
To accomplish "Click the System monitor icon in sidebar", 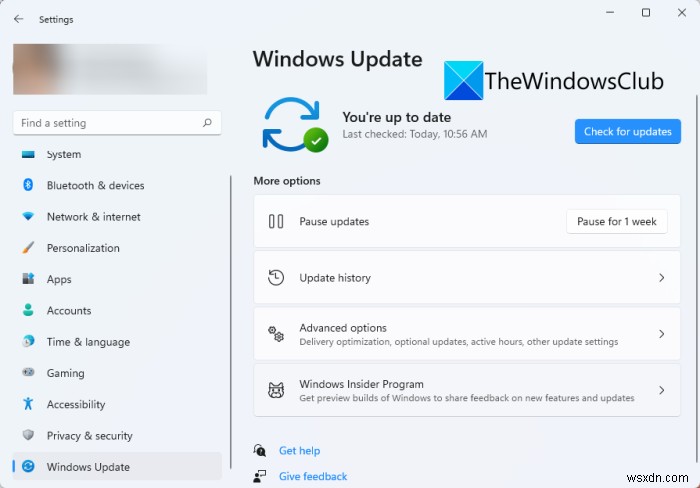I will pyautogui.click(x=28, y=154).
